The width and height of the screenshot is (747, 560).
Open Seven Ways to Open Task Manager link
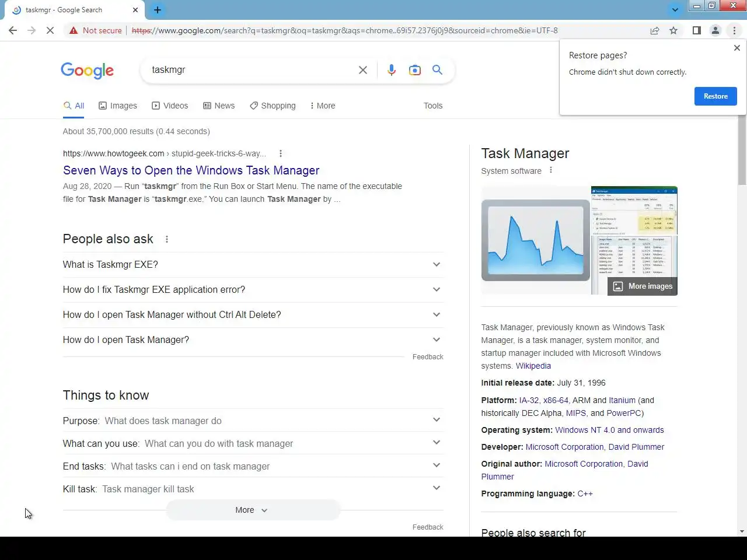coord(191,170)
